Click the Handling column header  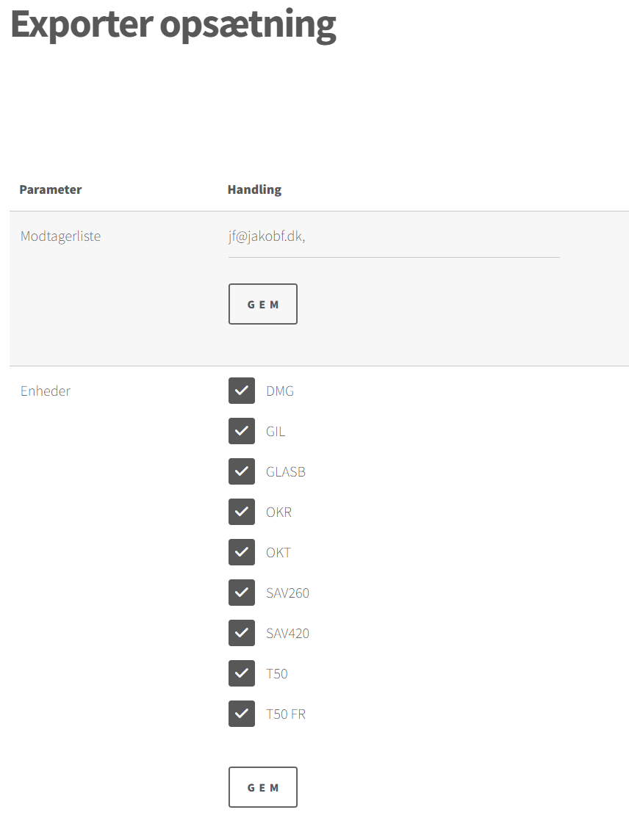click(254, 189)
